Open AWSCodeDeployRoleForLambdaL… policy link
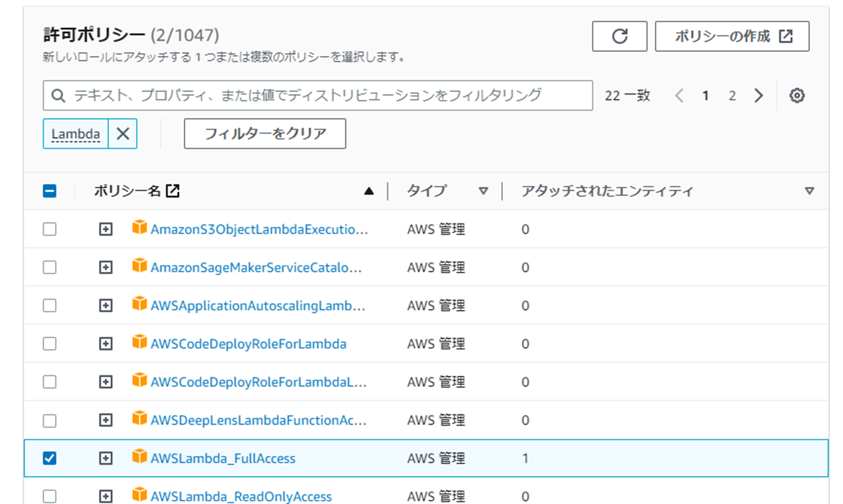Screen dimensions: 843x504 pyautogui.click(x=258, y=382)
